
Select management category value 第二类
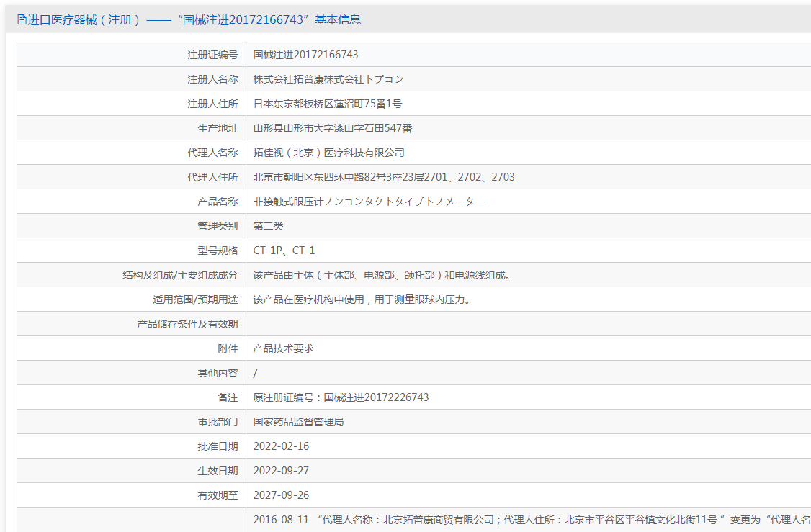(268, 227)
